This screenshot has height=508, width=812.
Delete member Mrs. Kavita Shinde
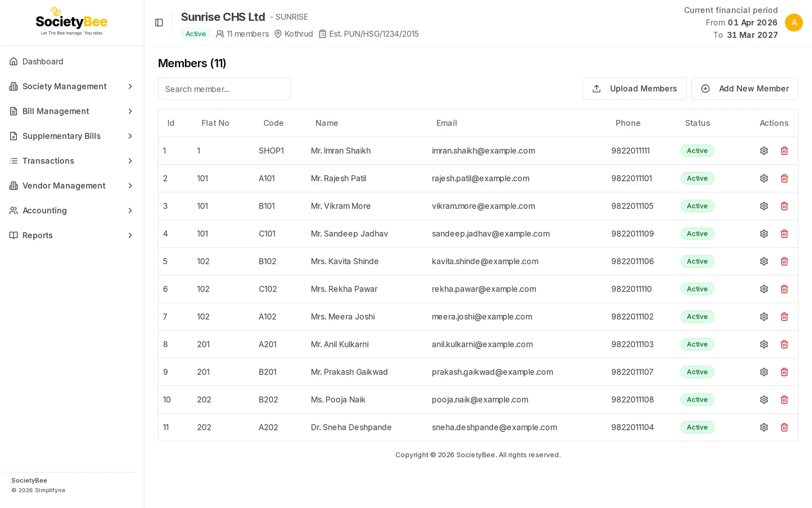coord(784,261)
